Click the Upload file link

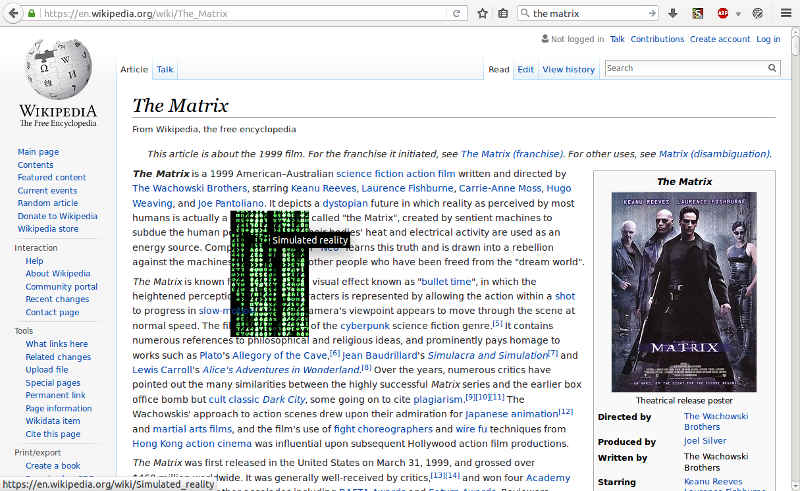click(x=47, y=370)
